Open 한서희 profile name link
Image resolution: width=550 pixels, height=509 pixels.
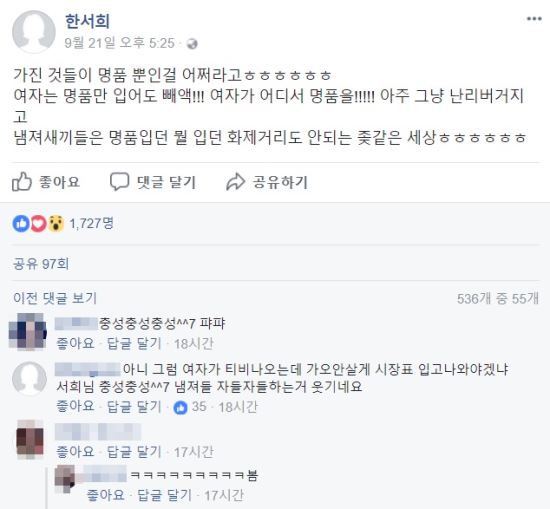click(x=87, y=21)
